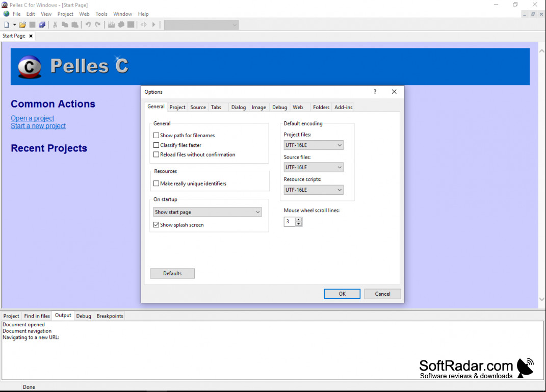Screen dimensions: 546x392
Task: Open the Tools menu
Action: point(101,14)
